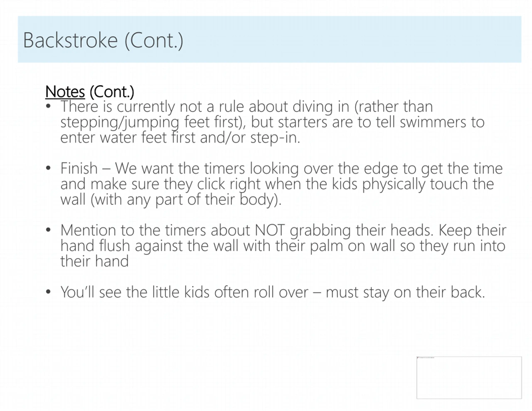This screenshot has width=532, height=411.
Task: Click the text "wall (with any part of their body)."
Action: 171,199
